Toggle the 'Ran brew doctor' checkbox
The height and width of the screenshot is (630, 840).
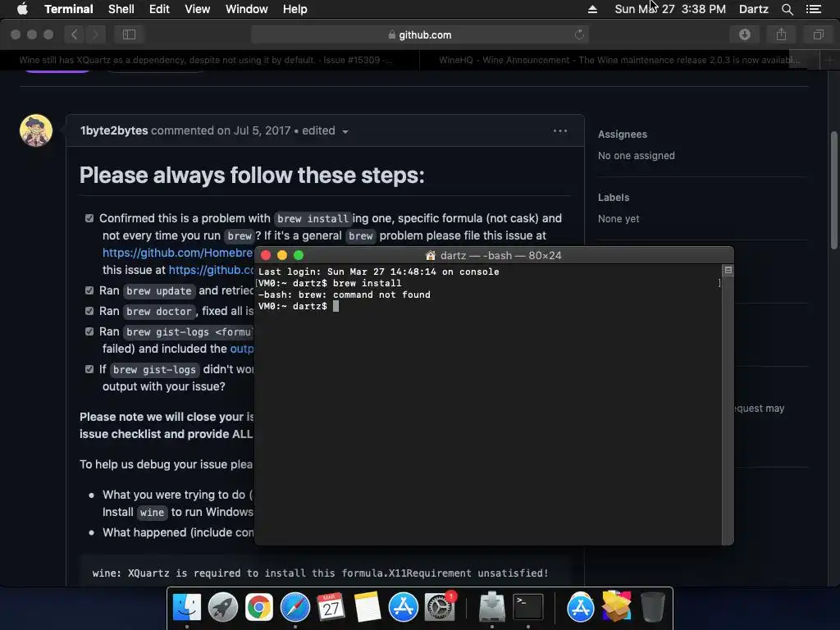pyautogui.click(x=89, y=311)
